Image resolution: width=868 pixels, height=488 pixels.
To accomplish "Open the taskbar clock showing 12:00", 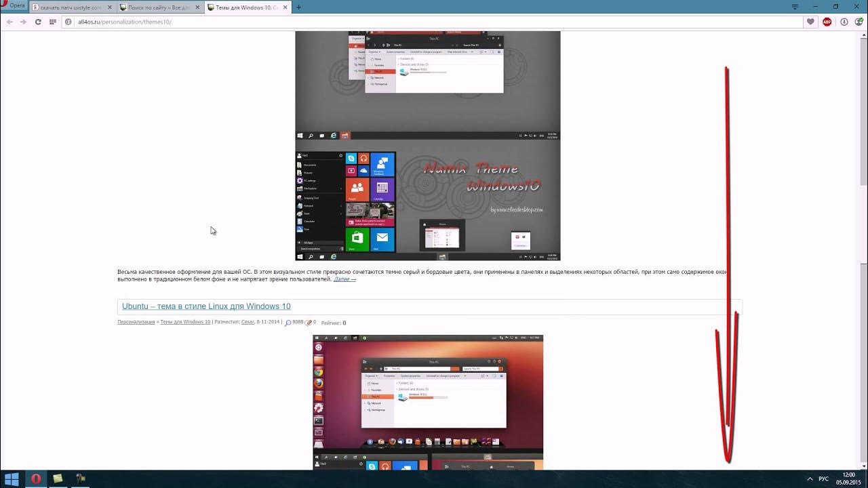I will 848,479.
